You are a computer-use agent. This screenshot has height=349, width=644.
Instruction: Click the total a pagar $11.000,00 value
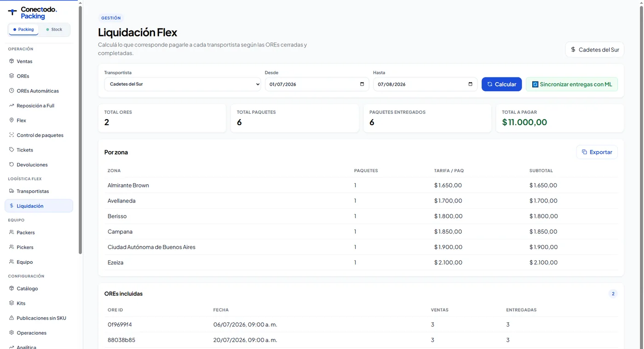coord(524,122)
